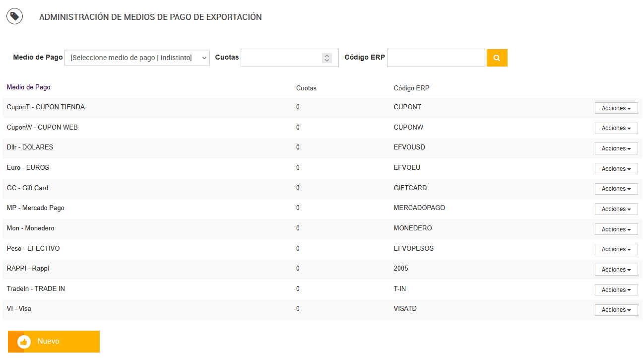Open Acciones for Monedero row
This screenshot has height=360, width=644.
[x=616, y=229]
